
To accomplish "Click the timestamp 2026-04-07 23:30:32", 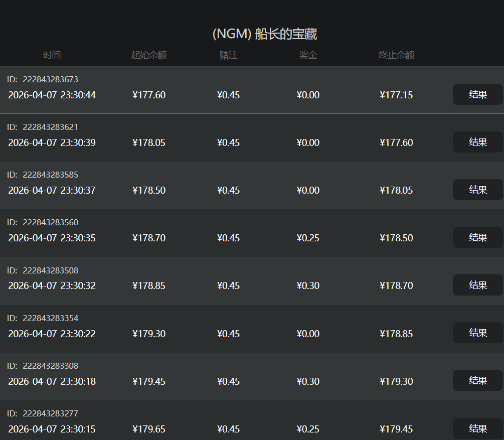I will (52, 285).
